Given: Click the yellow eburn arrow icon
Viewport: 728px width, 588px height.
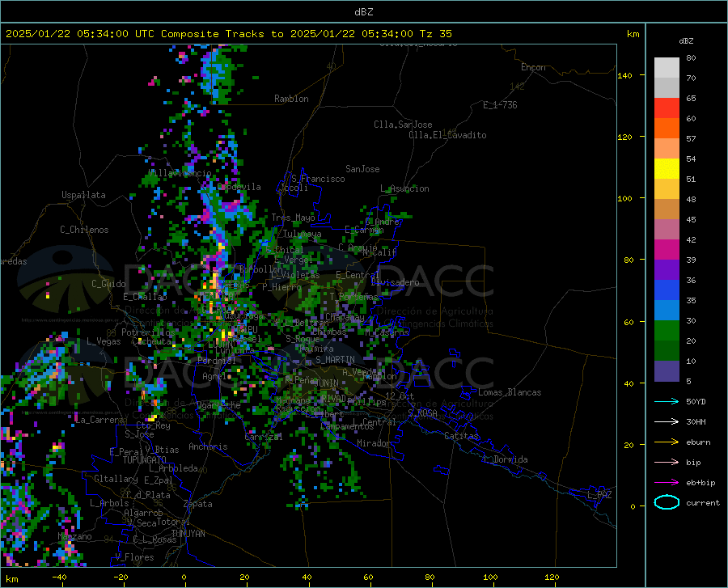Looking at the screenshot, I should pyautogui.click(x=667, y=442).
